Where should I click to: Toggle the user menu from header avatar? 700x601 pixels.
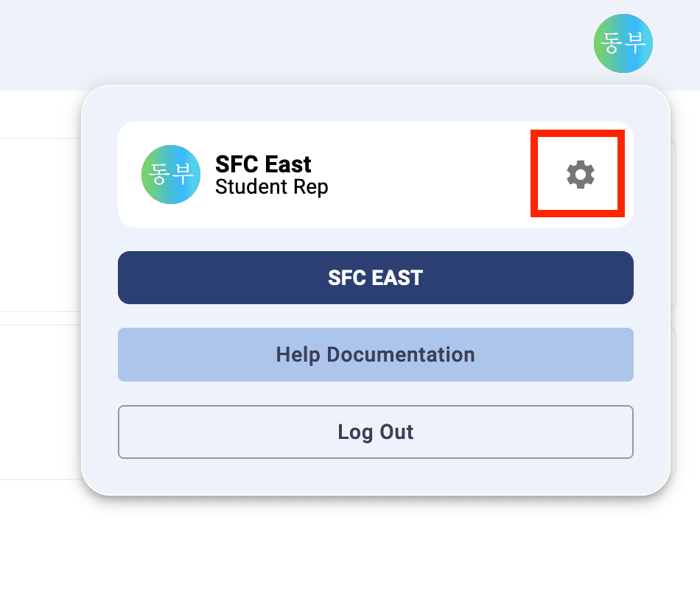[623, 43]
